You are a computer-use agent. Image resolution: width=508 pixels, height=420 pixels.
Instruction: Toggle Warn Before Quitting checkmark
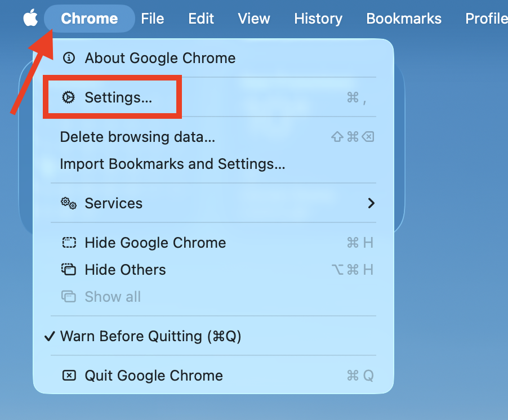(50, 336)
